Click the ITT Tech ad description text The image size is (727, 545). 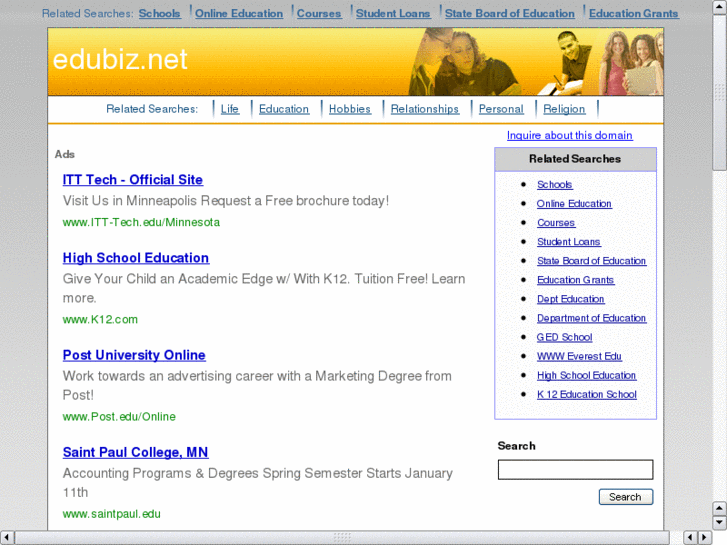(226, 201)
